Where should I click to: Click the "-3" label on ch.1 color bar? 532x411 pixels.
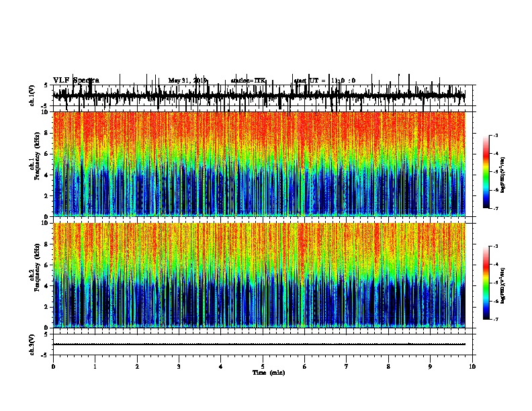click(496, 135)
